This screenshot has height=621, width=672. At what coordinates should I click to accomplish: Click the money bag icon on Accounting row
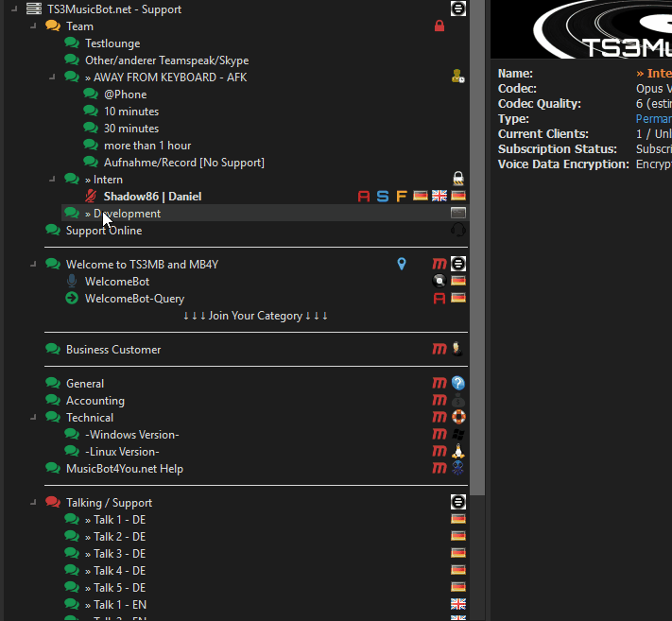[458, 400]
